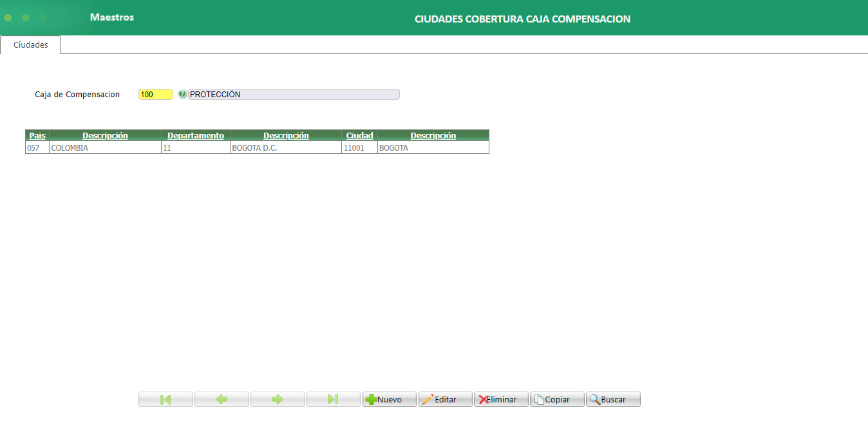Screen dimensions: 868x423
Task: Sort by the Ciudad column header
Action: point(359,135)
